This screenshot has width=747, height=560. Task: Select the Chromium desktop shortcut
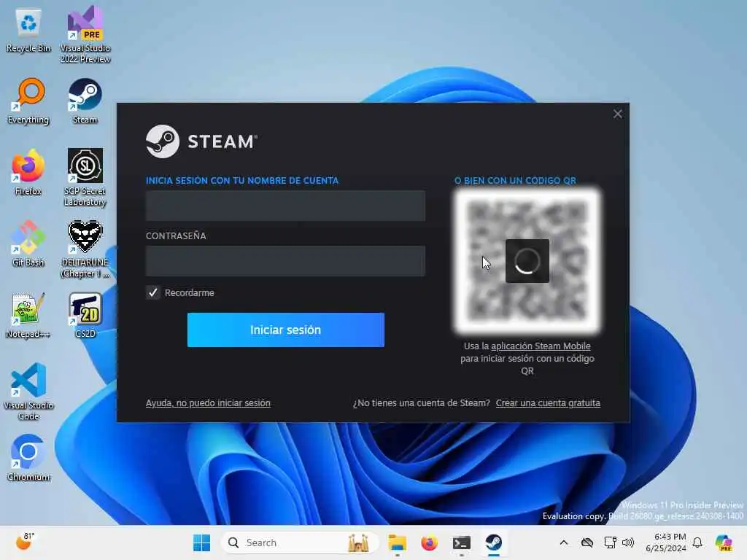(28, 458)
